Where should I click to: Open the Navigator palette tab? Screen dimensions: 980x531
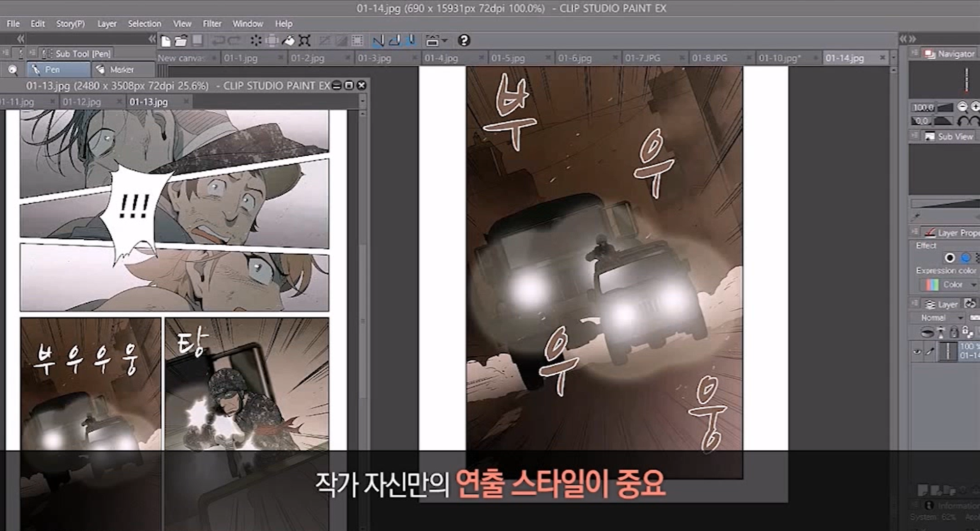(x=950, y=54)
